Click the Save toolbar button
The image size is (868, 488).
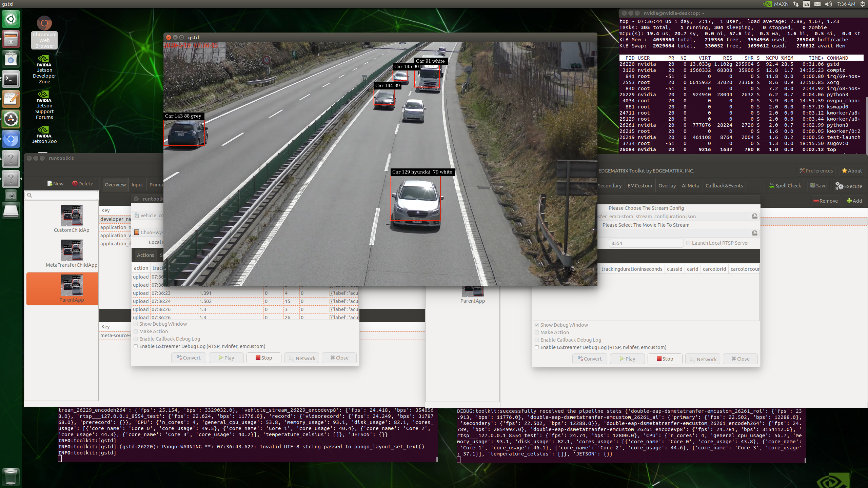click(x=818, y=185)
